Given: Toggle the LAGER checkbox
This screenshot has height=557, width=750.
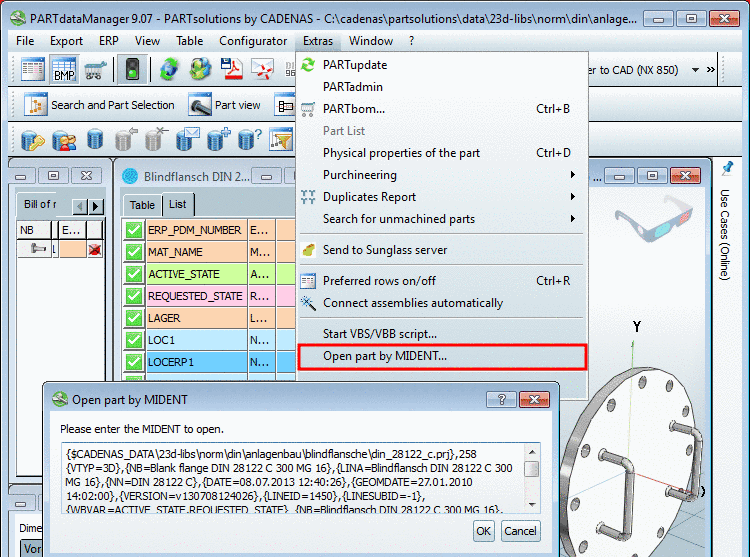Looking at the screenshot, I should [x=134, y=318].
